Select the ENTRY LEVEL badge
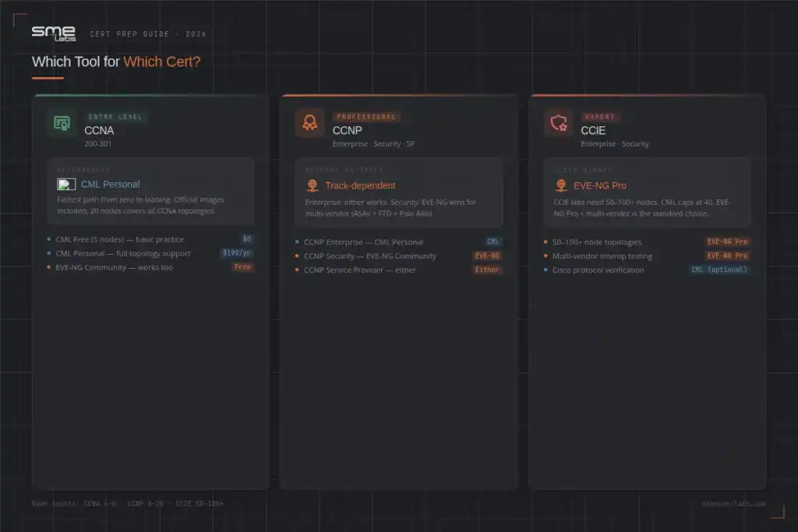 (x=115, y=117)
